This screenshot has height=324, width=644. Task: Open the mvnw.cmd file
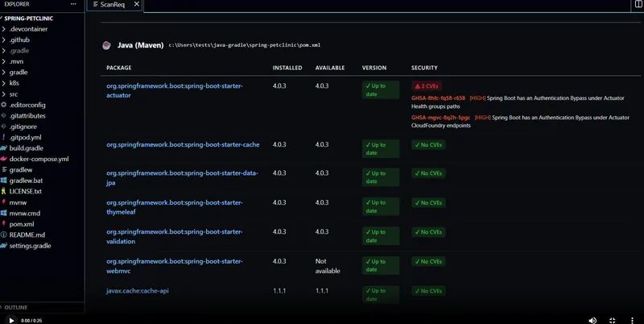pos(25,213)
